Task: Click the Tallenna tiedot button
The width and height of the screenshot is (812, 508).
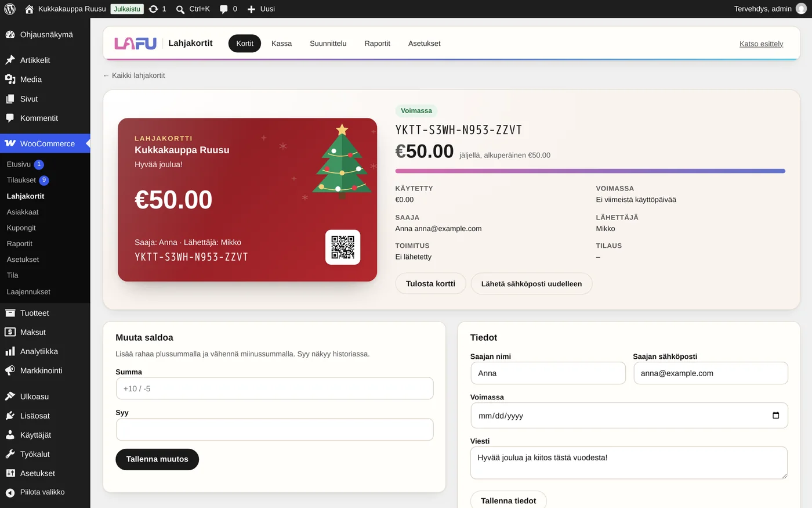Action: click(509, 501)
